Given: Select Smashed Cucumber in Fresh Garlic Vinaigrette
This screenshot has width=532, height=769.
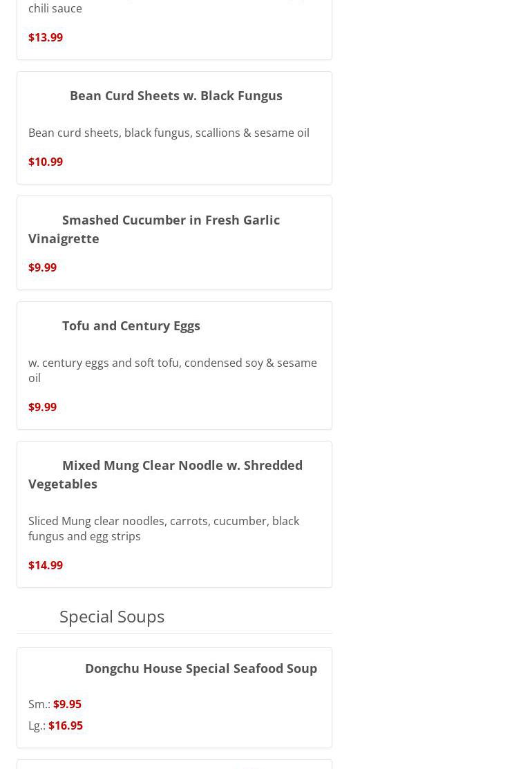Looking at the screenshot, I should coord(171,220).
